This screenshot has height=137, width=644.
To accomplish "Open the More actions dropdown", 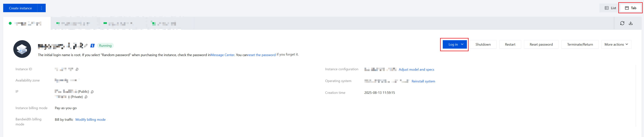I will click(616, 44).
